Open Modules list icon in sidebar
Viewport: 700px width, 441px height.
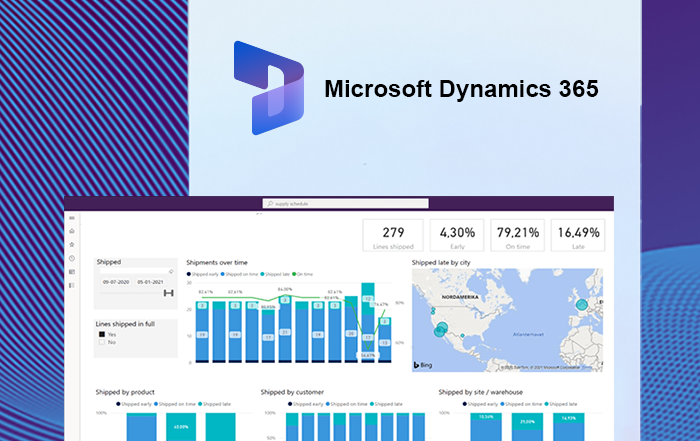(x=72, y=285)
